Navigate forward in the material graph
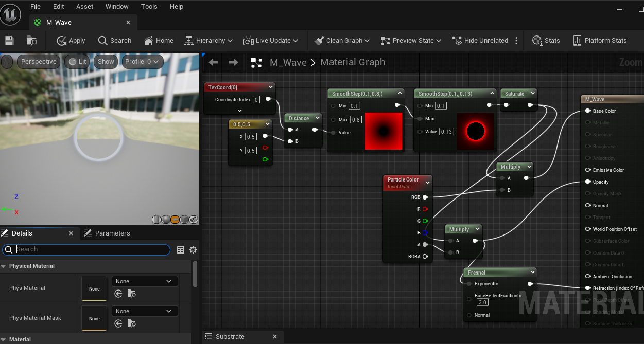The height and width of the screenshot is (344, 644). (x=233, y=62)
